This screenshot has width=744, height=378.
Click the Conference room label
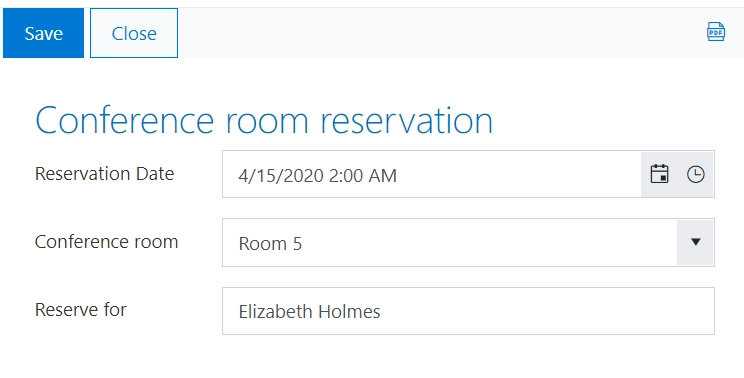pos(106,242)
